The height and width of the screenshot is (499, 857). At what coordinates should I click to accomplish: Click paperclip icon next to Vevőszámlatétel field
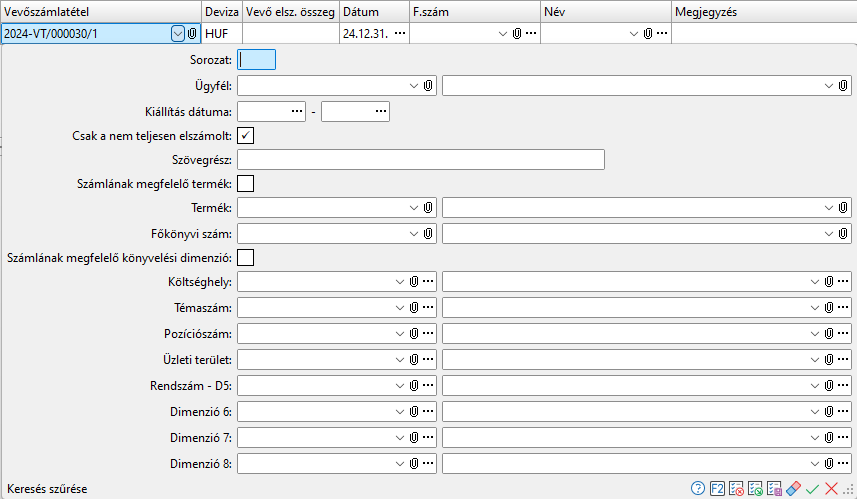pyautogui.click(x=191, y=33)
